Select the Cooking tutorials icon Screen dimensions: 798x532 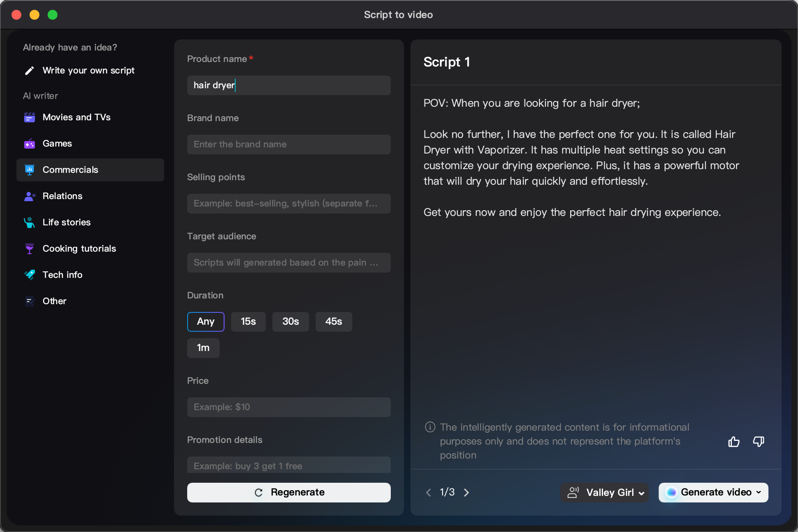(x=29, y=248)
